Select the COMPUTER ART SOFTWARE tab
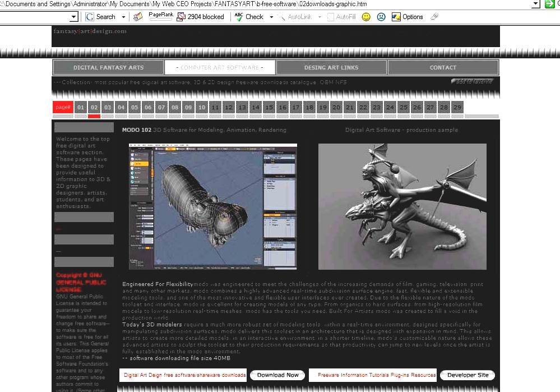560x392 pixels. [220, 67]
